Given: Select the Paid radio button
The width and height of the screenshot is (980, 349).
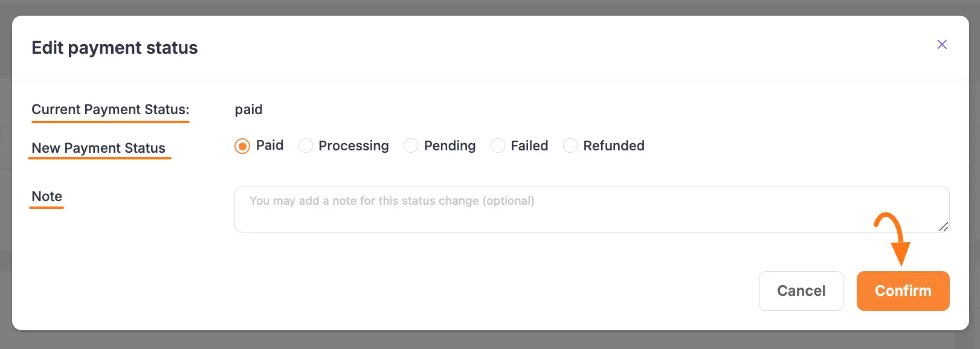Looking at the screenshot, I should pos(241,146).
